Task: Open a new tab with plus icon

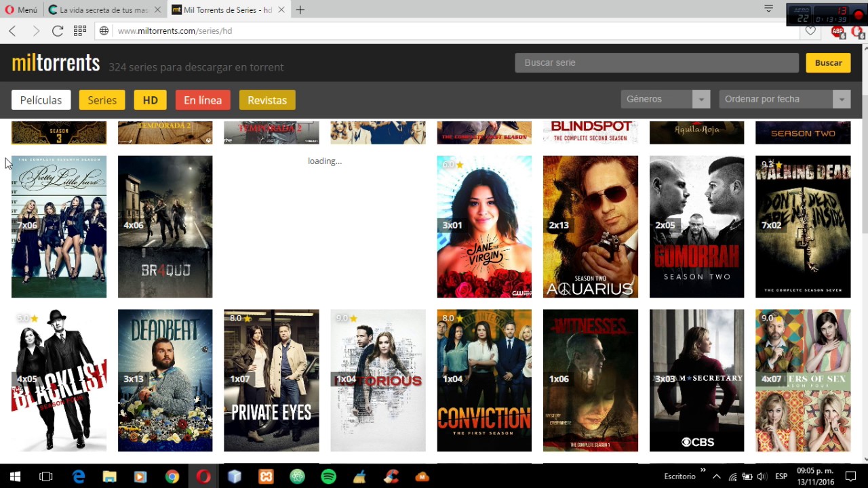Action: tap(300, 10)
